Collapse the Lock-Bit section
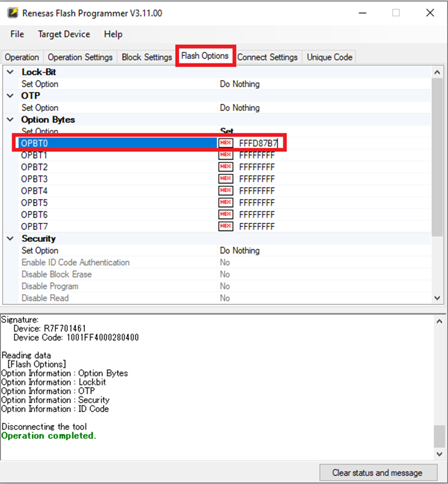The width and height of the screenshot is (448, 484). point(10,72)
